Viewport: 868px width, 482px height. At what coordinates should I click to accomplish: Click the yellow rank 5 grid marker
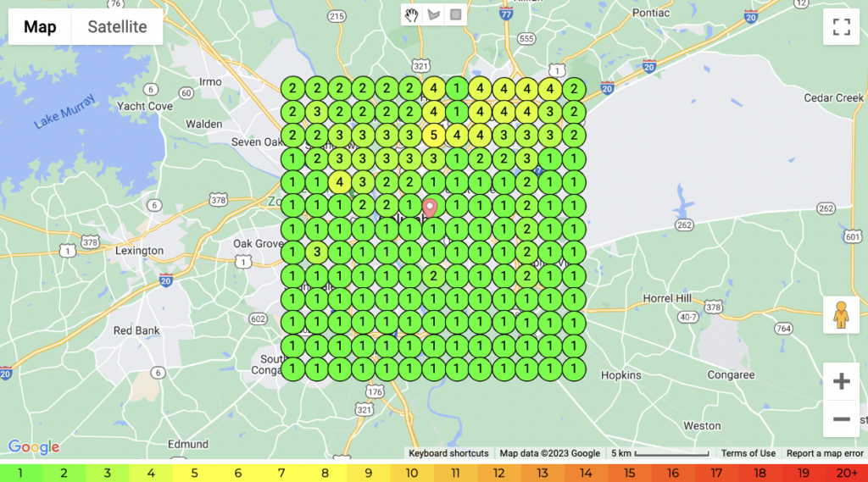(x=433, y=135)
